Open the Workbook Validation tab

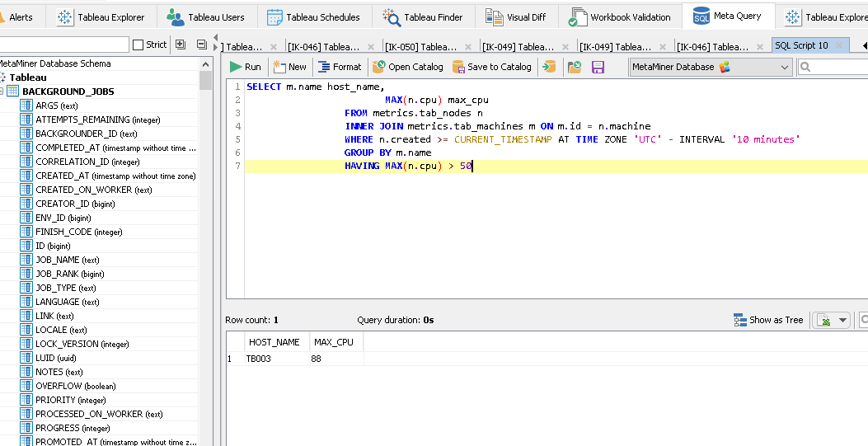click(x=620, y=17)
